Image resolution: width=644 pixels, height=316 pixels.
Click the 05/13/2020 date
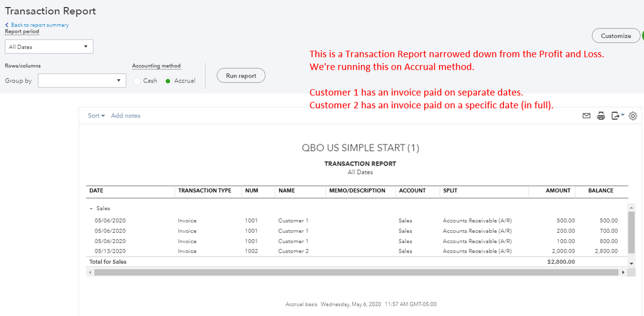coord(110,251)
